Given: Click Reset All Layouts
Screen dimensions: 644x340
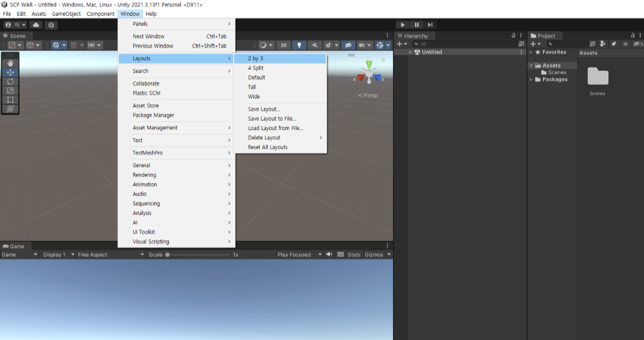Looking at the screenshot, I should click(x=280, y=147).
